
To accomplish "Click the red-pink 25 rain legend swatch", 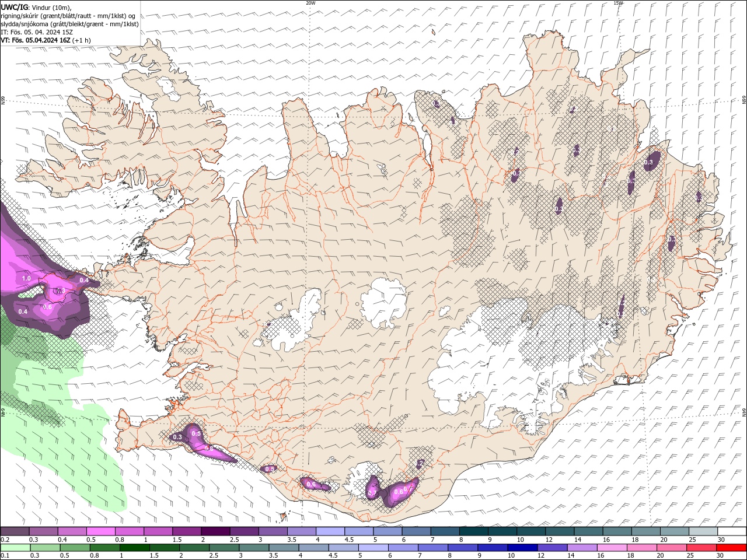I will pos(701,548).
